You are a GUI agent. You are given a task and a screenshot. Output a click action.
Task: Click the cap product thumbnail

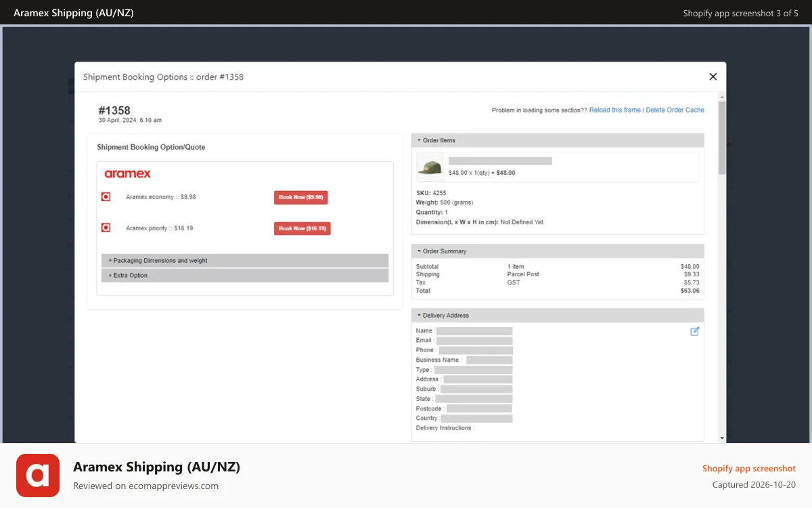click(x=430, y=167)
